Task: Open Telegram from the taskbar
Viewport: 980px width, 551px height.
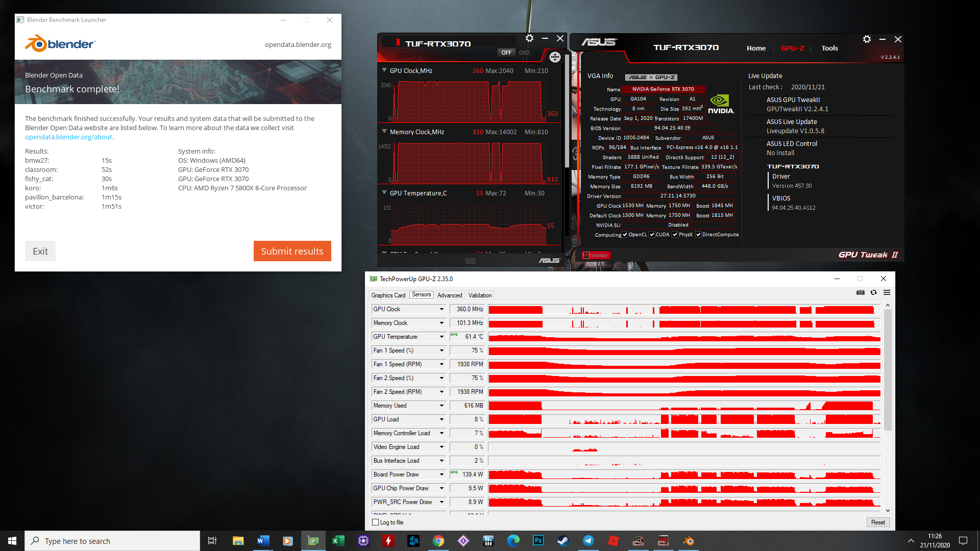Action: 588,541
